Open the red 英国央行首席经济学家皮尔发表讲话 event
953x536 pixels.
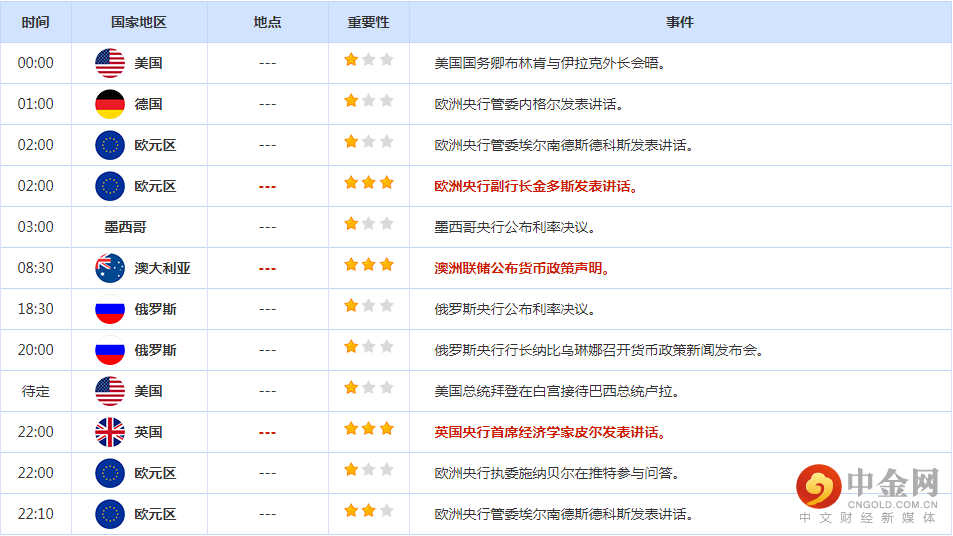click(x=550, y=432)
